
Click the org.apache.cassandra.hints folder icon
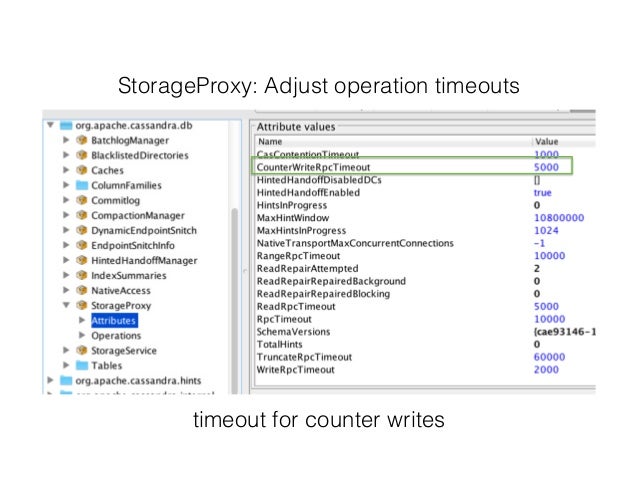point(66,381)
